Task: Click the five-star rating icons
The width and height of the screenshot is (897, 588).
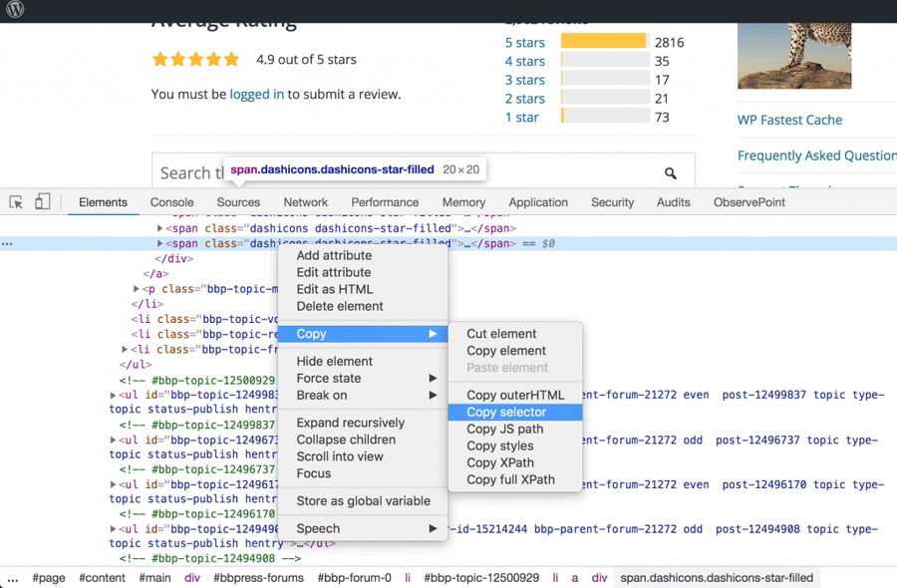Action: [x=195, y=60]
